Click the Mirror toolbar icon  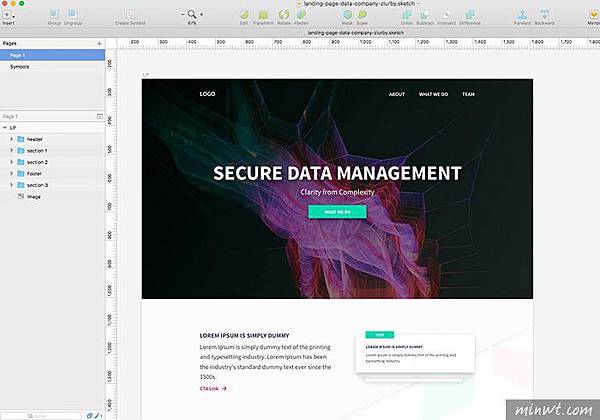(593, 15)
